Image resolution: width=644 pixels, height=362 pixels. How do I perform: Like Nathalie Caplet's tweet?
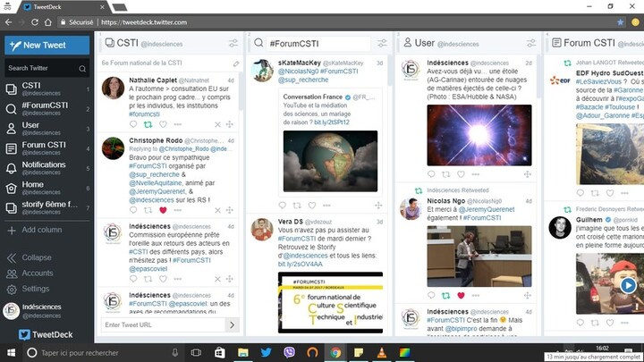[163, 124]
